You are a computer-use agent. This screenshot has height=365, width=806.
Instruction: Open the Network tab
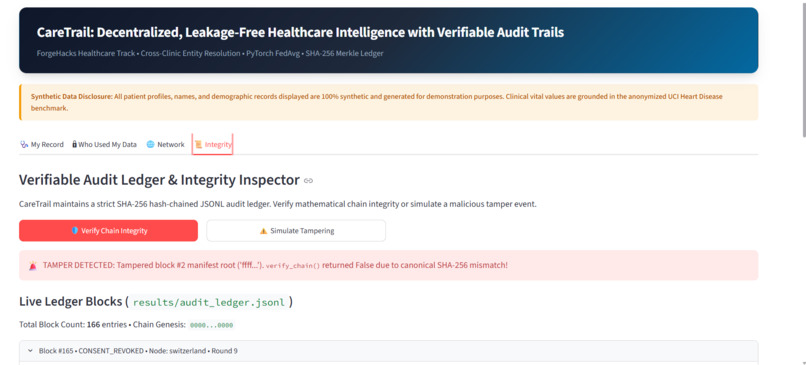(x=166, y=144)
